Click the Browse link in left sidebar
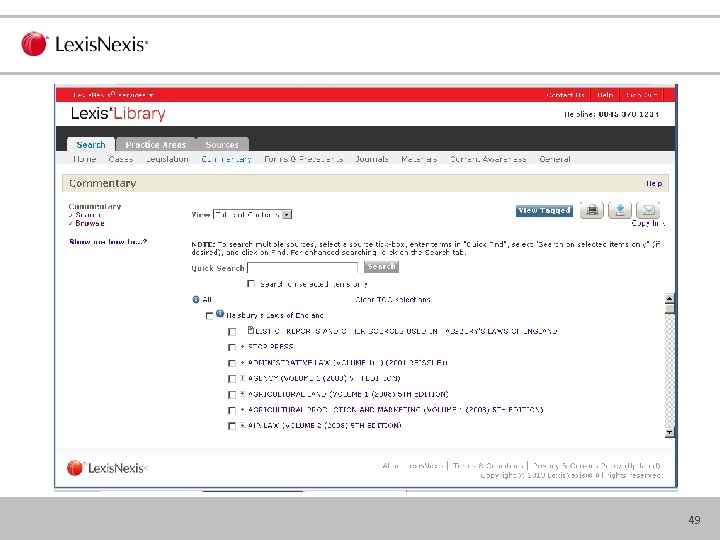Viewport: 720px width, 540px height. (90, 223)
